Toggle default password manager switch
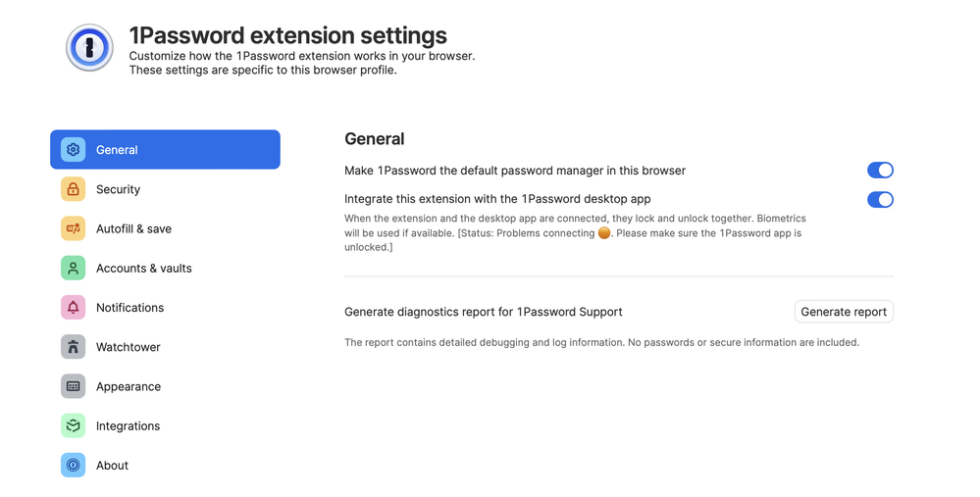Image resolution: width=980 pixels, height=497 pixels. pos(880,171)
